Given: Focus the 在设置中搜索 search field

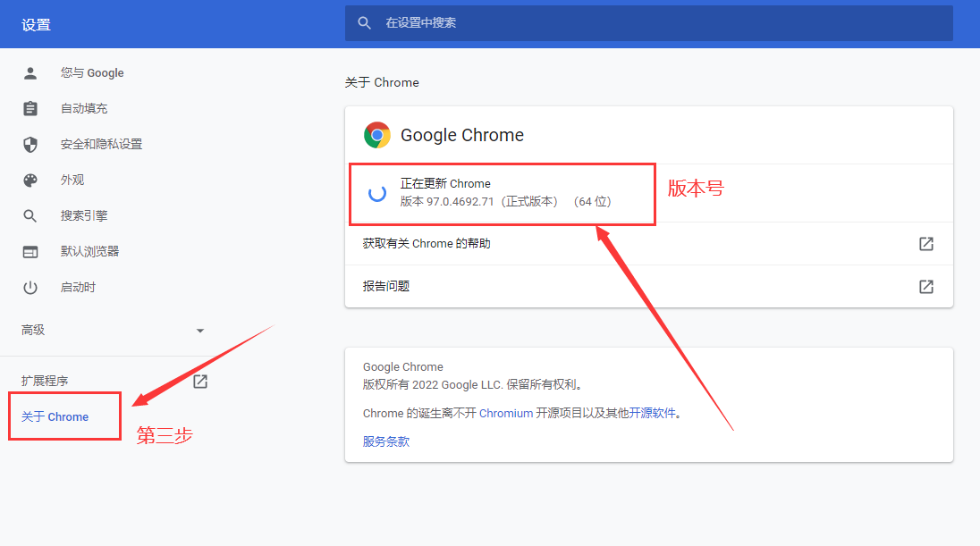Looking at the screenshot, I should pyautogui.click(x=649, y=23).
